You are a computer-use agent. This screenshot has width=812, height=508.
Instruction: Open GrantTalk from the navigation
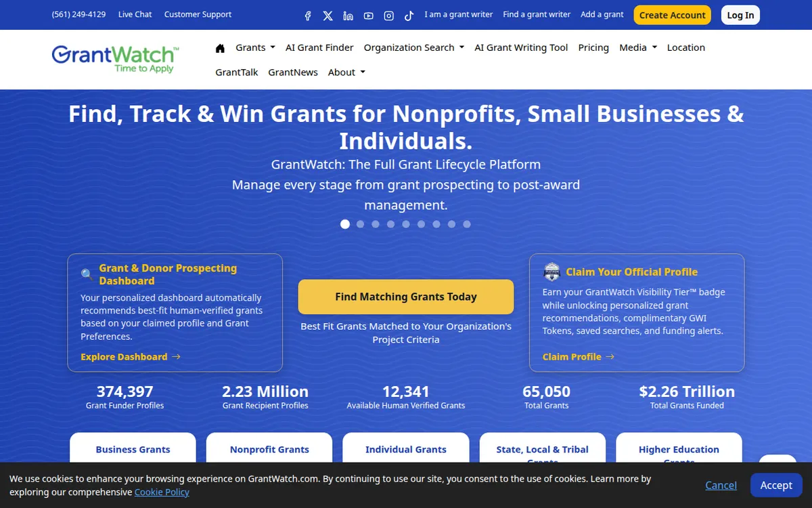point(237,72)
